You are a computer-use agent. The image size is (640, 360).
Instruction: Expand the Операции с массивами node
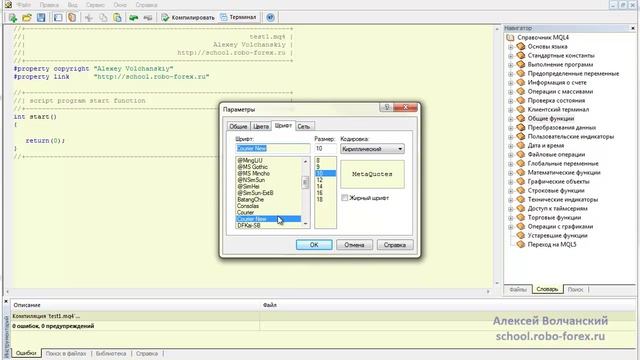[510, 92]
